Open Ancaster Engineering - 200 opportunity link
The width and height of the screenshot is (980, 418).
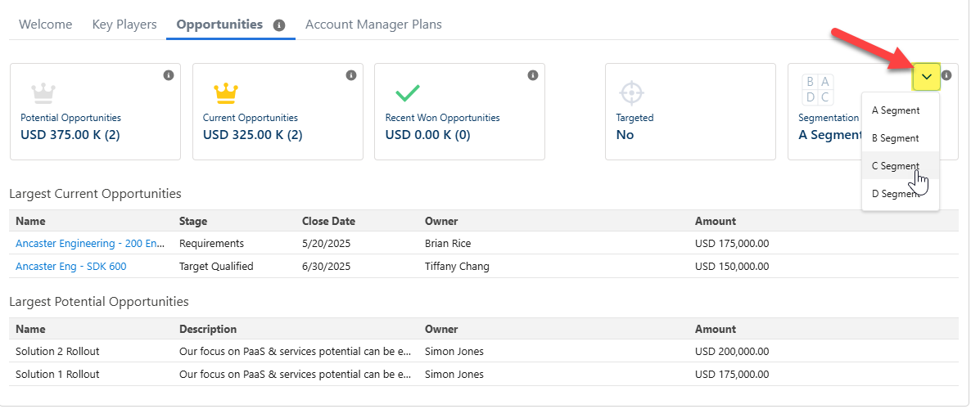coord(90,244)
